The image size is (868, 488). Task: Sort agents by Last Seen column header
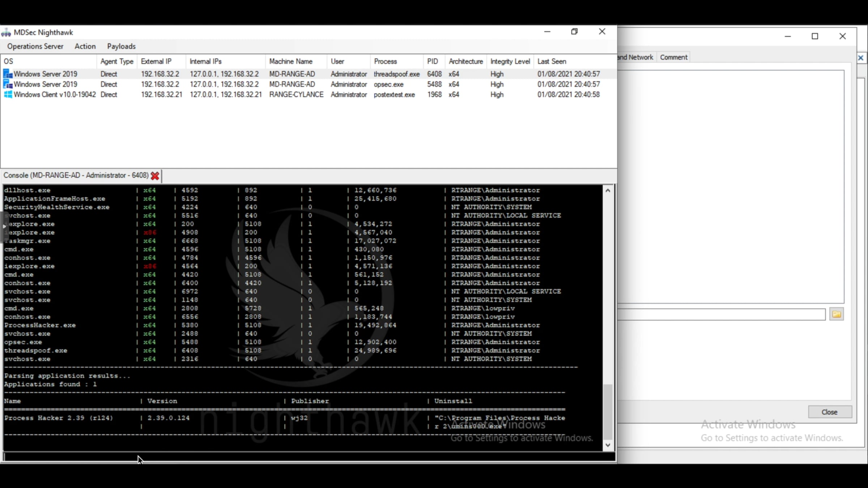[x=575, y=61]
